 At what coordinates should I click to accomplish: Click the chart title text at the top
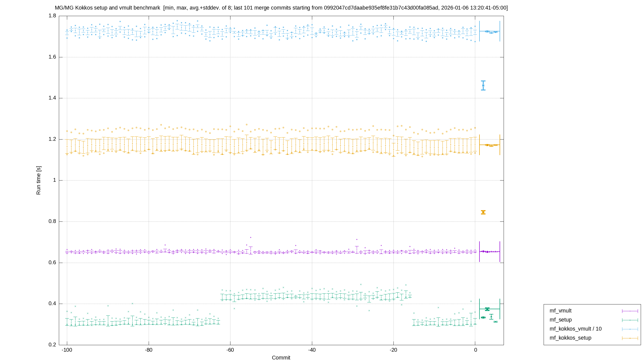pos(281,8)
